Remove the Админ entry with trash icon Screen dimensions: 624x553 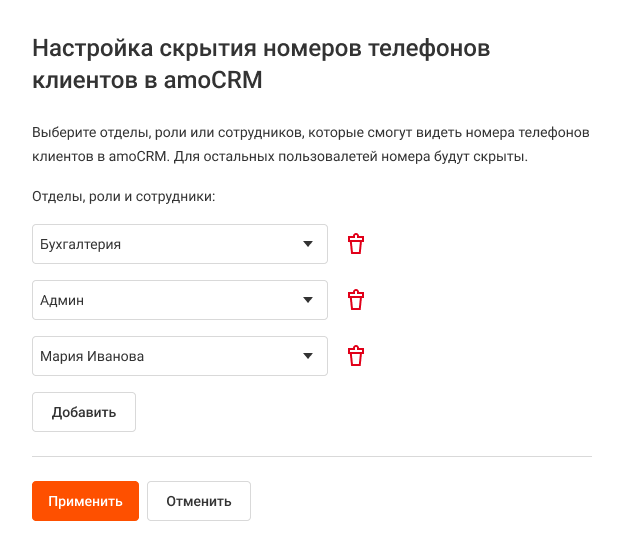(356, 300)
